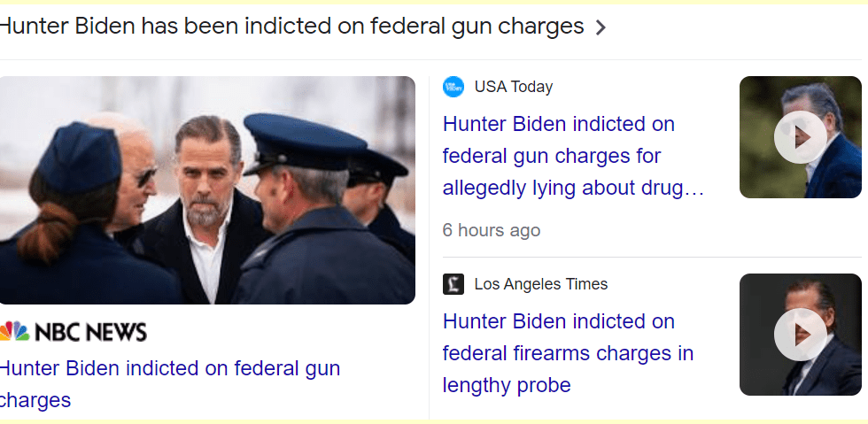Open the 'federal firearms charges in lengthy probe' article
This screenshot has height=424, width=868.
click(568, 353)
